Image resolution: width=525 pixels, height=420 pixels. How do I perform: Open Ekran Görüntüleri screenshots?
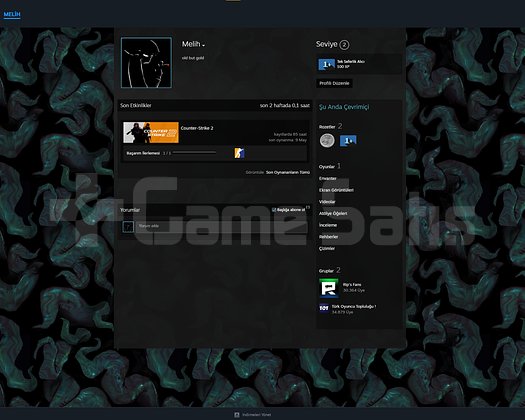tap(336, 190)
